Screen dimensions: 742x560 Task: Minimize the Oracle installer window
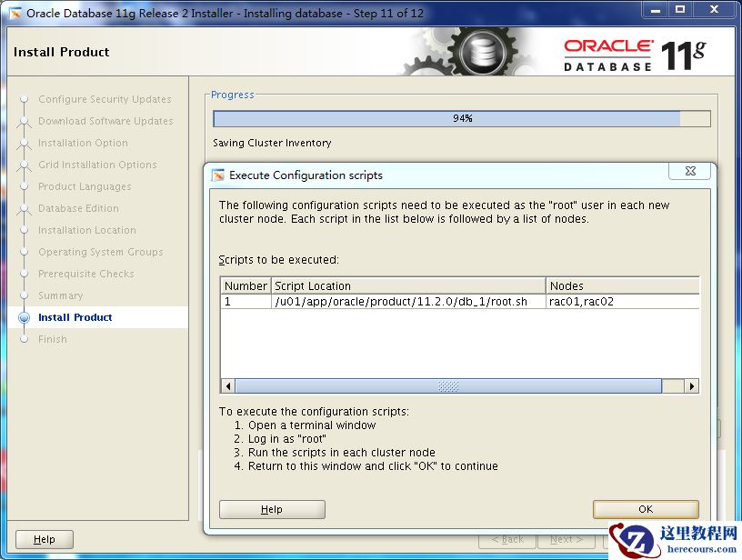point(656,9)
